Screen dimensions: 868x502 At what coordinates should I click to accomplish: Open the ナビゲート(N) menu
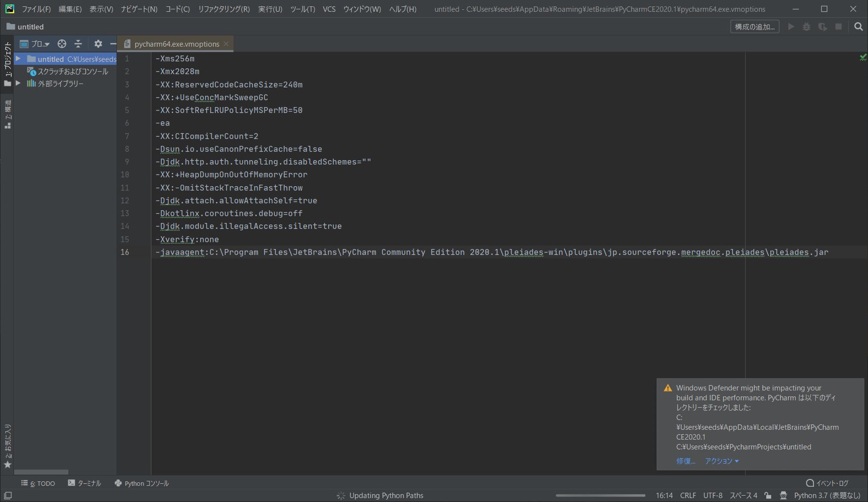click(x=139, y=9)
